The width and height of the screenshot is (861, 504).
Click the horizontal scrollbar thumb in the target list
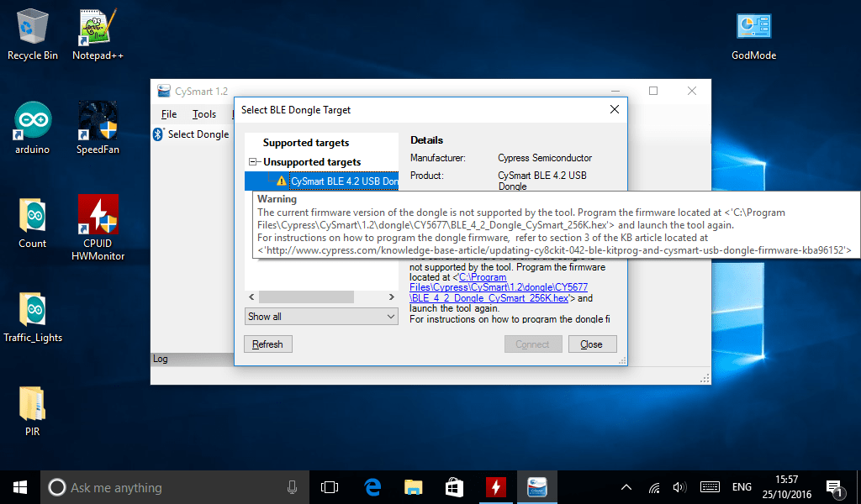point(306,297)
